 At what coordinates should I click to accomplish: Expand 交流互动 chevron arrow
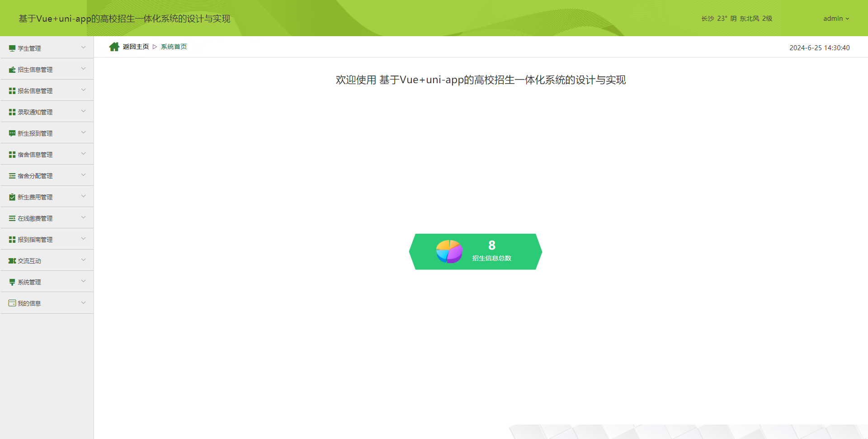pyautogui.click(x=83, y=260)
